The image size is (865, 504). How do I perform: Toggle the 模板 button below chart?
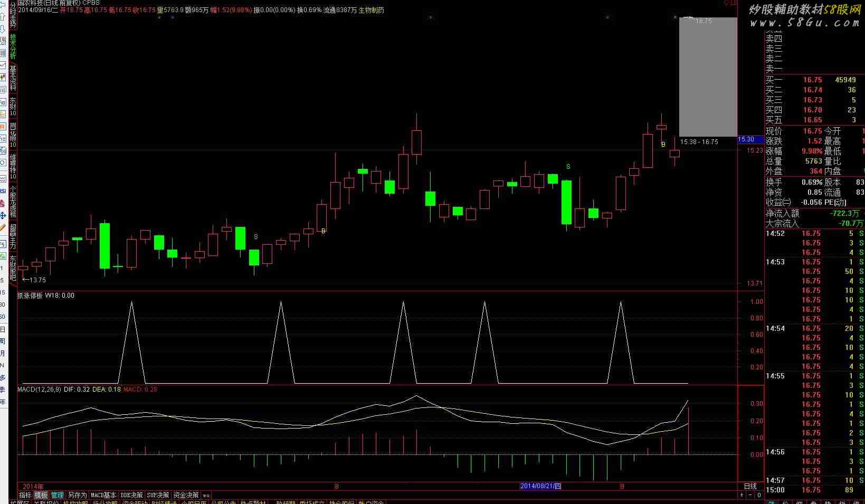(x=41, y=495)
